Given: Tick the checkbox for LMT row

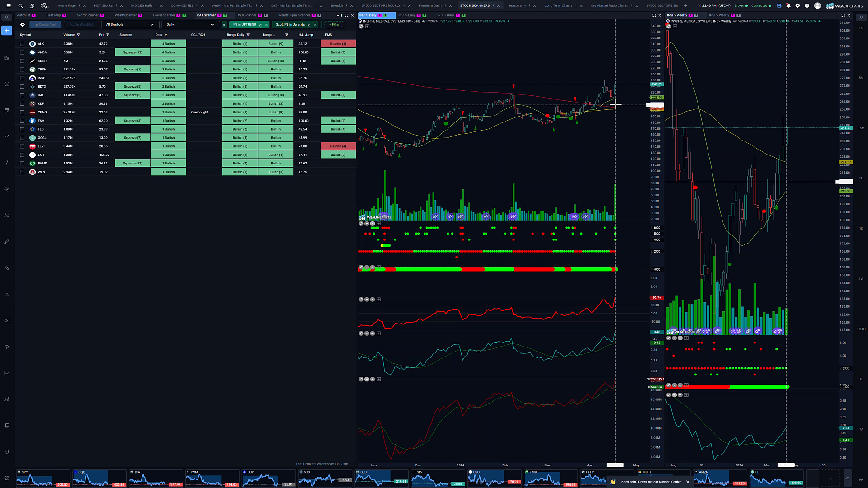Looking at the screenshot, I should 22,155.
